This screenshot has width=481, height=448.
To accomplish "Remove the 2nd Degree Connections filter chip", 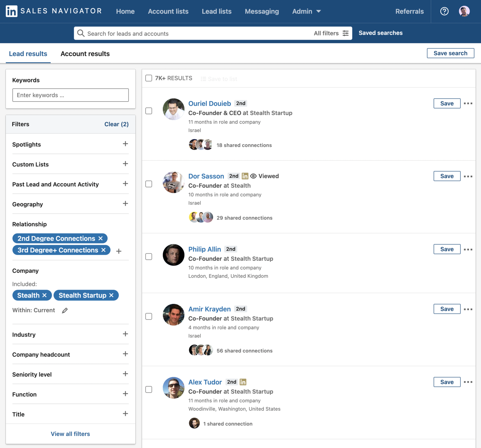I will tap(101, 238).
